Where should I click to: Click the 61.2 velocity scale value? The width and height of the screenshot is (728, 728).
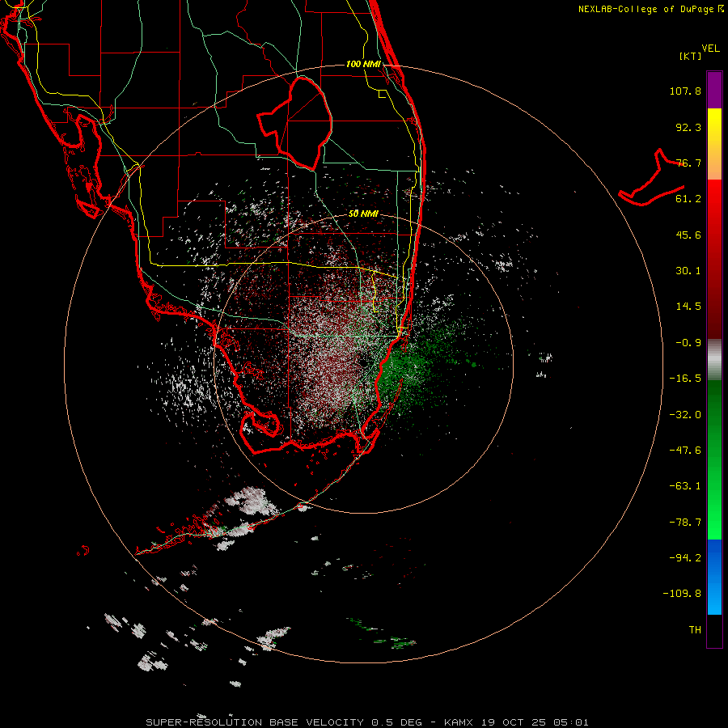(688, 199)
